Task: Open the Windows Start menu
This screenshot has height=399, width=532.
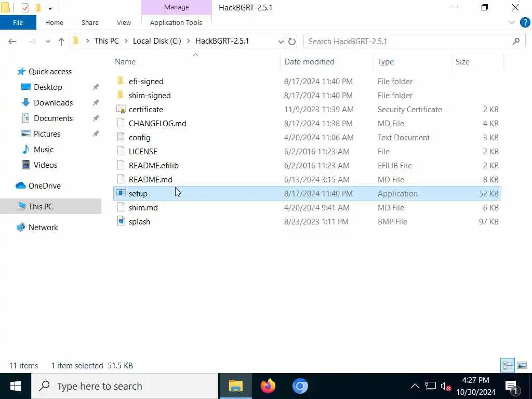Action: pyautogui.click(x=16, y=386)
